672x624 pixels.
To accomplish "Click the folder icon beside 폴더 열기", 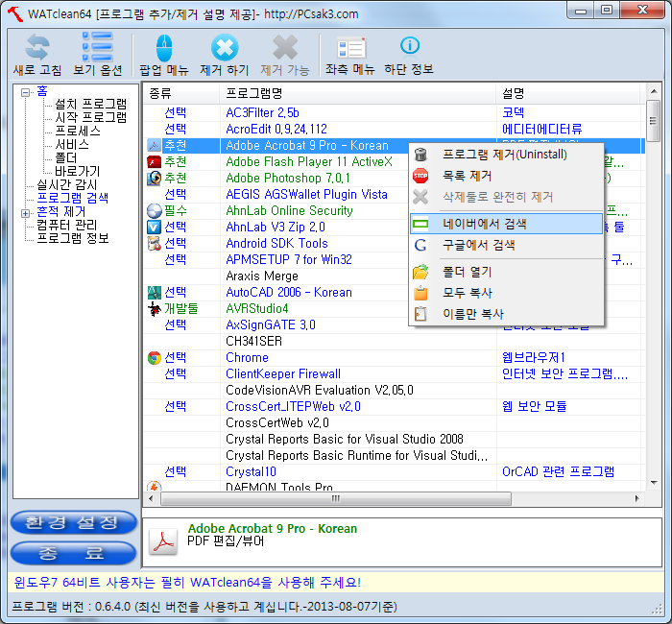I will tap(420, 272).
